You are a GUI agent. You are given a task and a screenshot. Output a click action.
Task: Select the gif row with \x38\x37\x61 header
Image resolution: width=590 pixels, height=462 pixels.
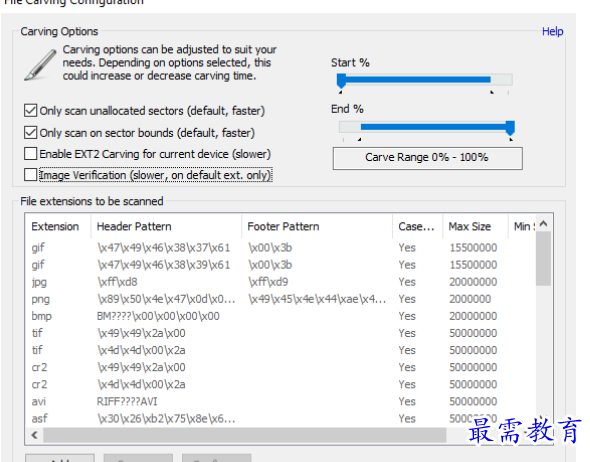point(280,248)
